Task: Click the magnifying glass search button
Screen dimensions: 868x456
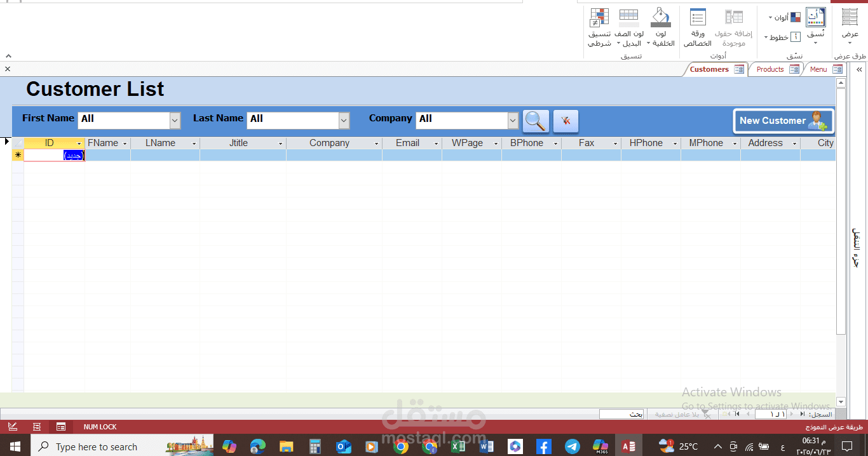Action: pos(536,121)
